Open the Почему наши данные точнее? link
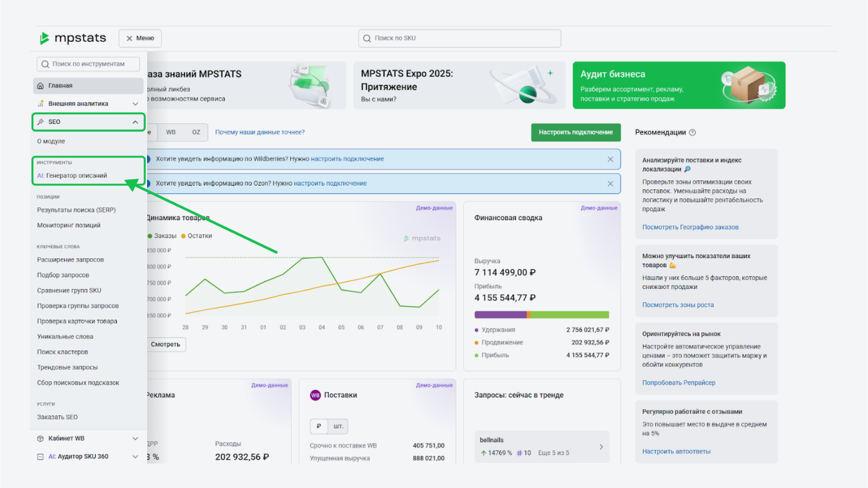The image size is (868, 488). pyautogui.click(x=260, y=132)
